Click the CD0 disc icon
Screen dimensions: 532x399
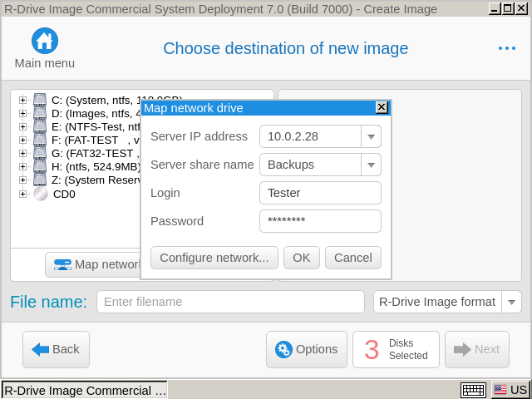pos(41,194)
